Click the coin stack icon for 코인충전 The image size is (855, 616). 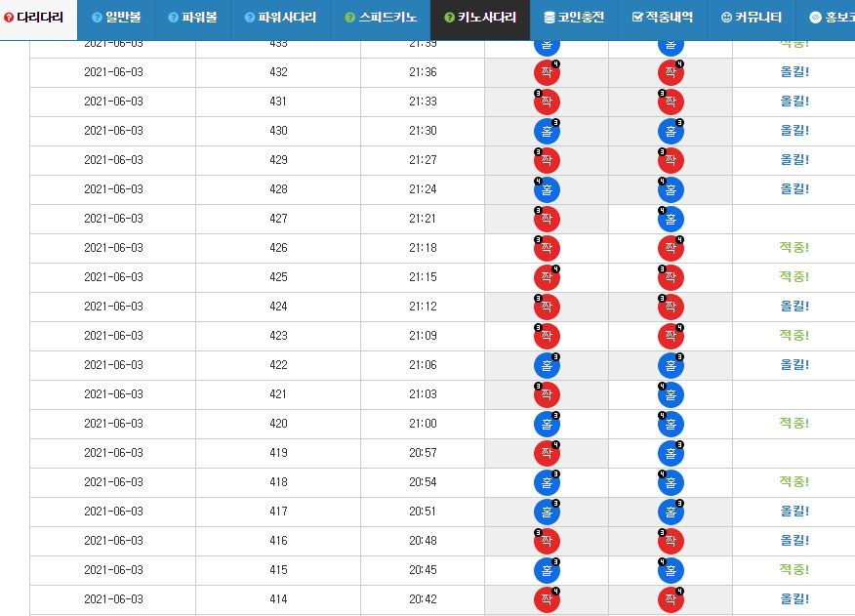click(550, 18)
